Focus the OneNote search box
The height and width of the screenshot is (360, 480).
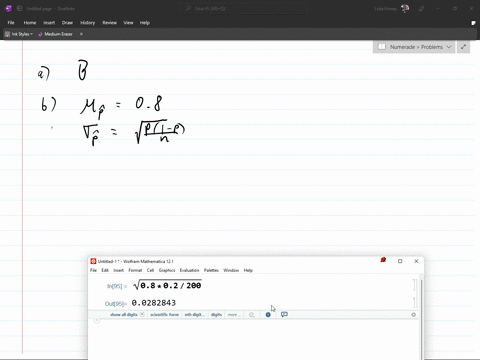click(x=243, y=9)
